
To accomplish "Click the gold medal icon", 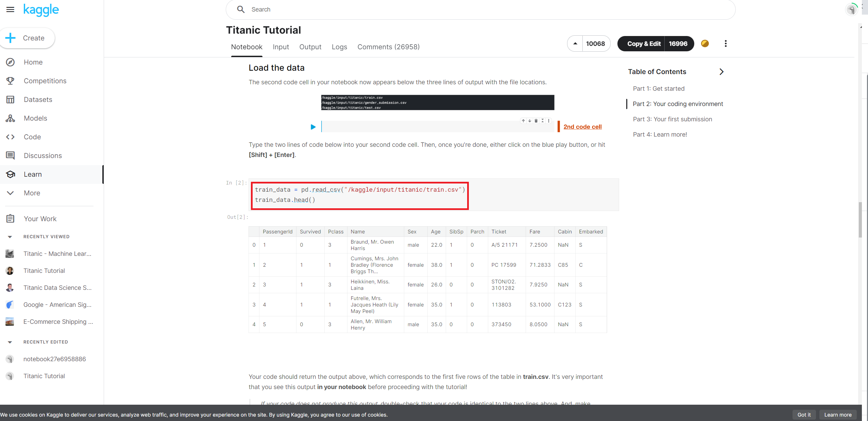I will point(705,43).
